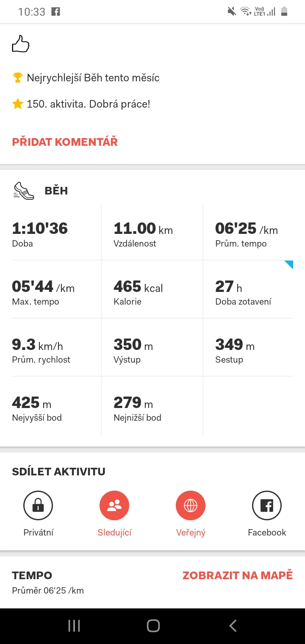Viewport: 305px width, 644px height.
Task: Add a comment with PŘIDAT KOMENTÁŘ
Action: point(65,142)
